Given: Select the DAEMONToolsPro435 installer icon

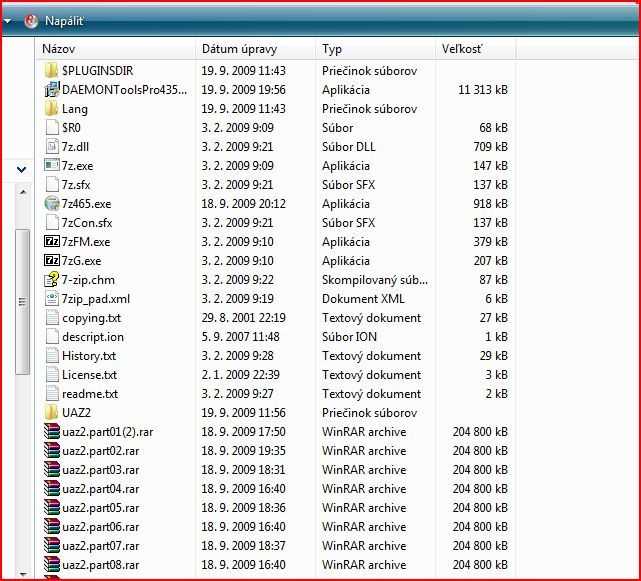Looking at the screenshot, I should (x=52, y=90).
